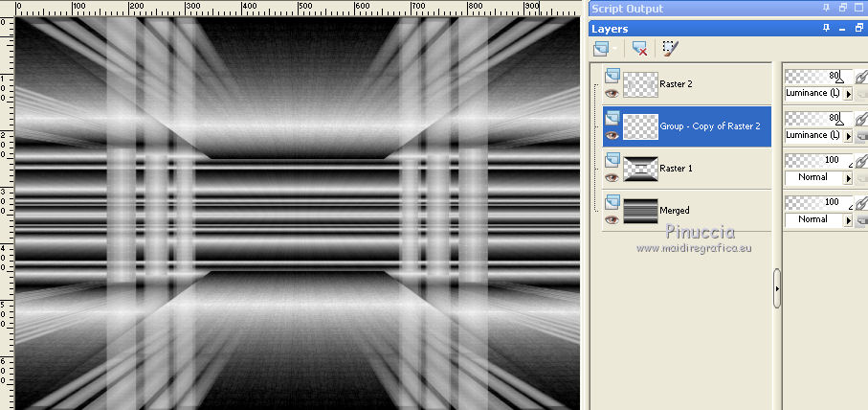Hide the Raster 2 layer
This screenshot has width=868, height=410.
pyautogui.click(x=612, y=94)
